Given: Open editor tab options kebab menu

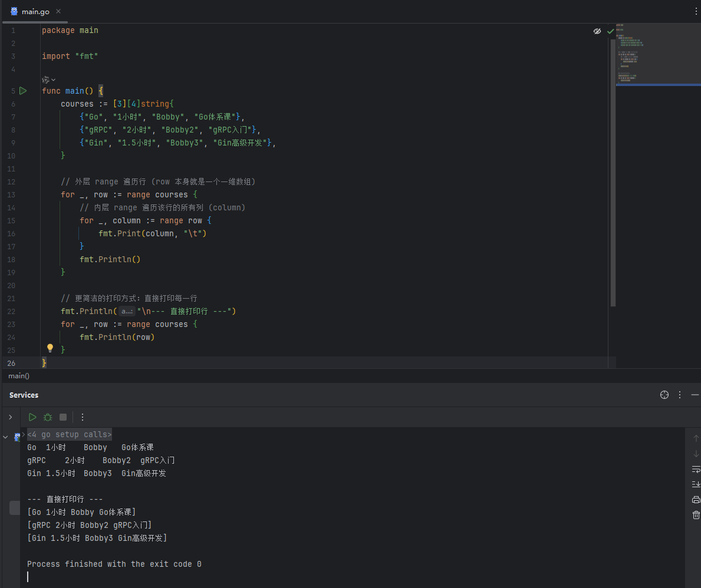Looking at the screenshot, I should (x=696, y=11).
